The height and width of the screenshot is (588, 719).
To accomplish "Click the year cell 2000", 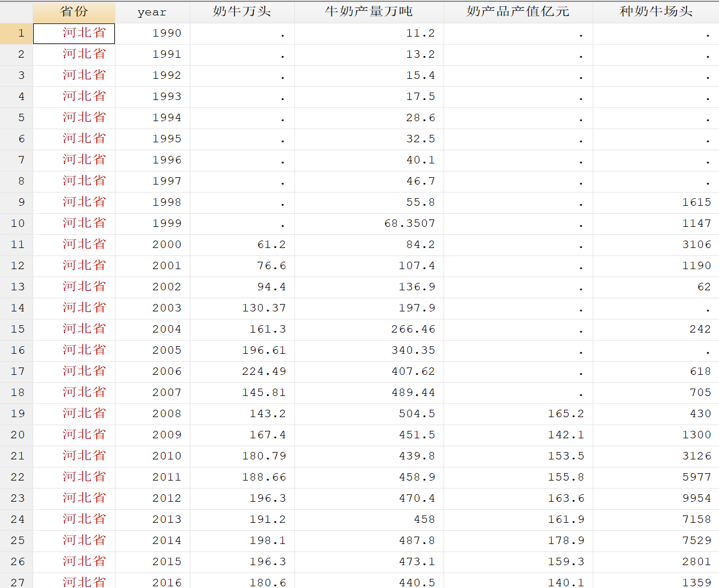I will tap(153, 245).
